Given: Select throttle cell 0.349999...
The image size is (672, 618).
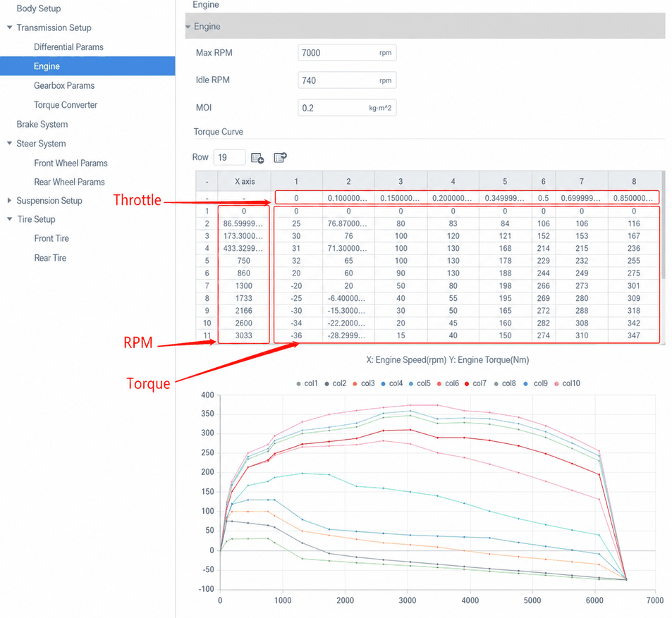Looking at the screenshot, I should coord(505,198).
